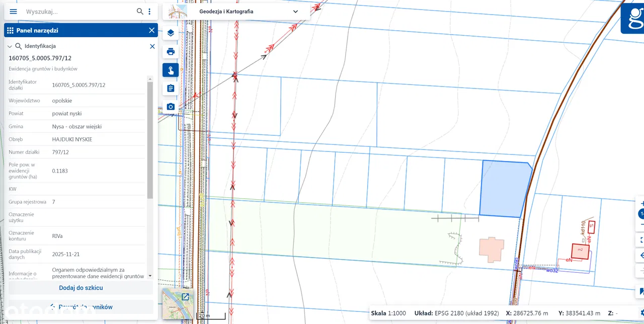Open the map layers tool

click(171, 33)
